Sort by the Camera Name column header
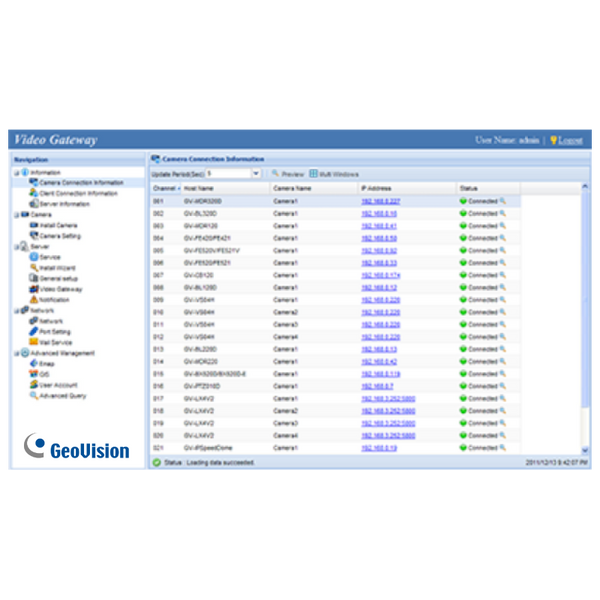600x600 pixels. point(314,188)
